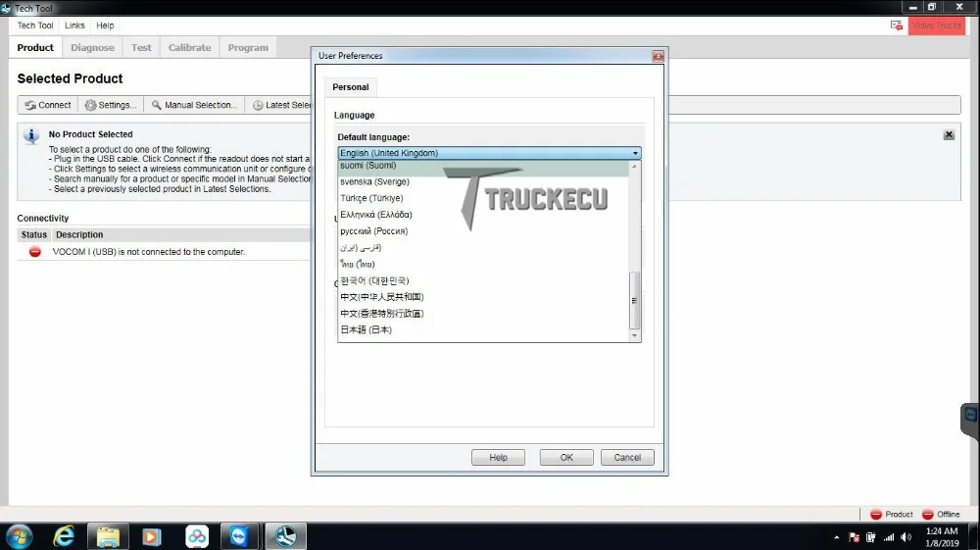Cancel the User Preferences dialog

[x=627, y=458]
